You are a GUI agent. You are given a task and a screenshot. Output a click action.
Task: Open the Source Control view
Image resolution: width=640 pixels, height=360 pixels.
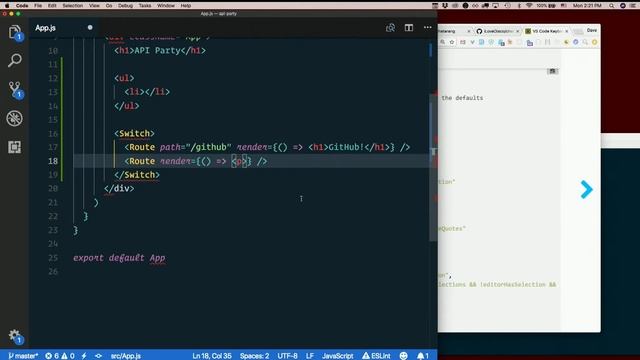(15, 89)
